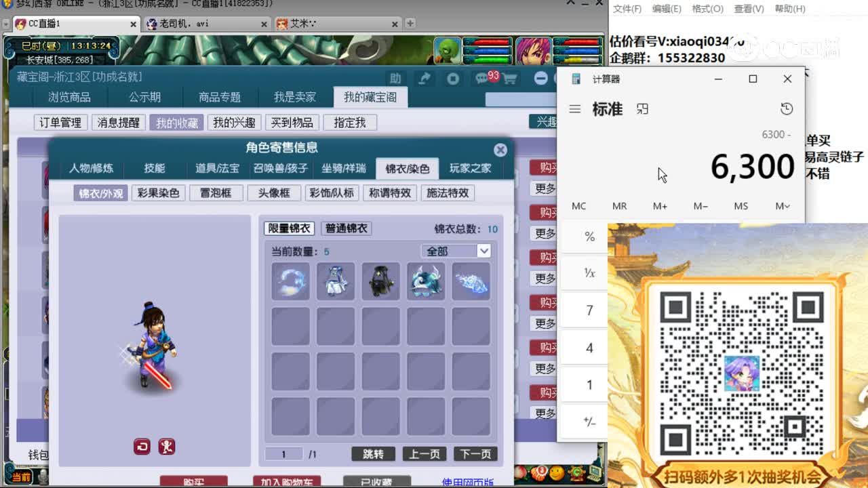
Task: Select the white-blue robe 锦衣 item
Action: pos(336,281)
